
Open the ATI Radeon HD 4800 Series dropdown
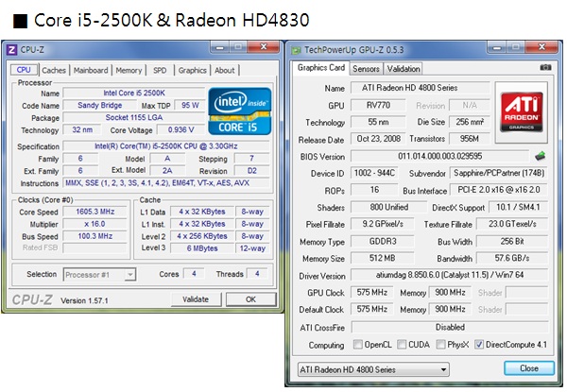tap(373, 369)
